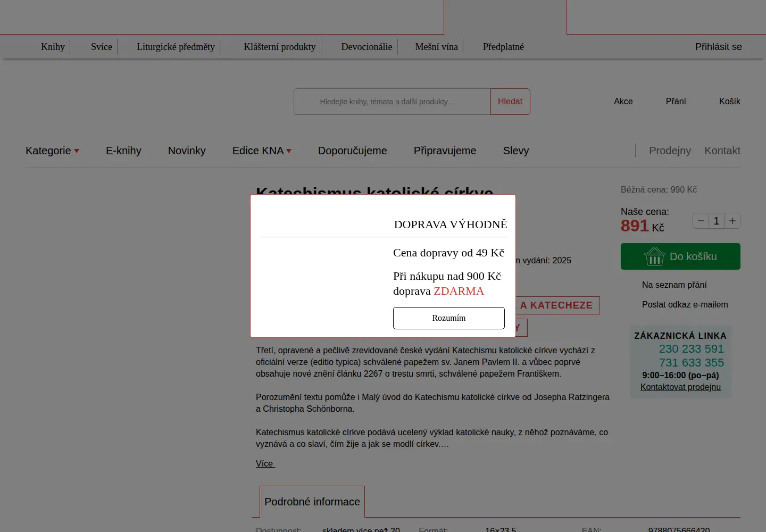
Task: Open the Prodejny link
Action: (x=670, y=151)
